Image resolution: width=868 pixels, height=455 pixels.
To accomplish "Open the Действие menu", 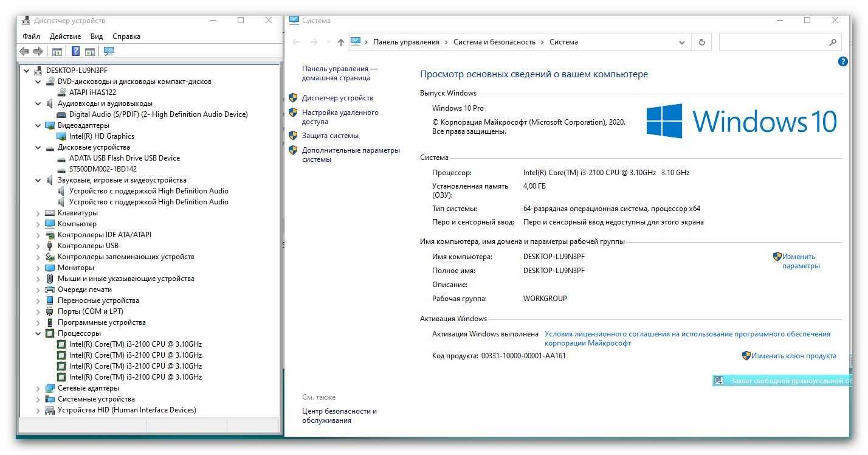I will pyautogui.click(x=65, y=36).
